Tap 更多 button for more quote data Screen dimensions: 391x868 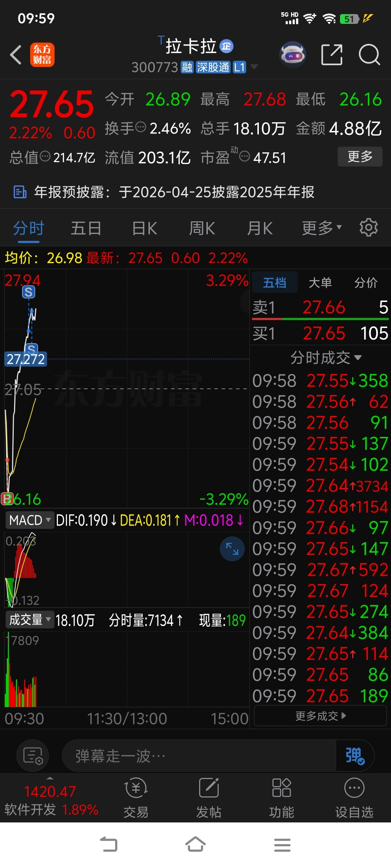coord(360,156)
